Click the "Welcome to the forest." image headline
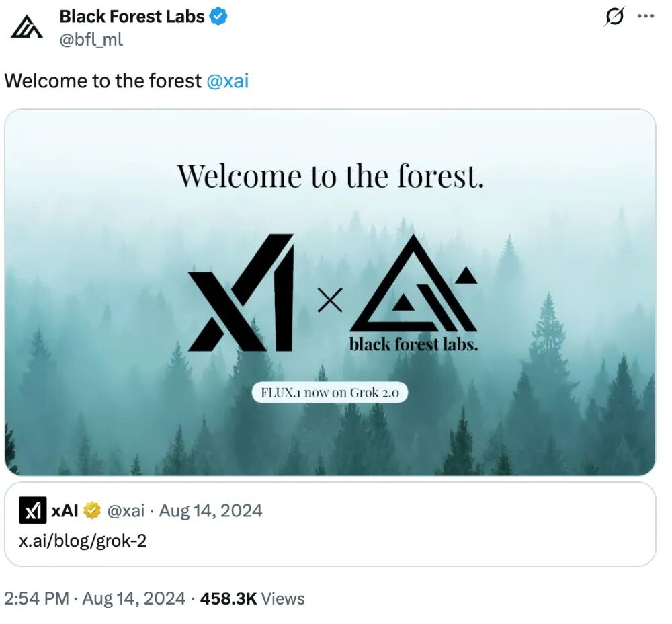This screenshot has width=672, height=624. coord(330,176)
